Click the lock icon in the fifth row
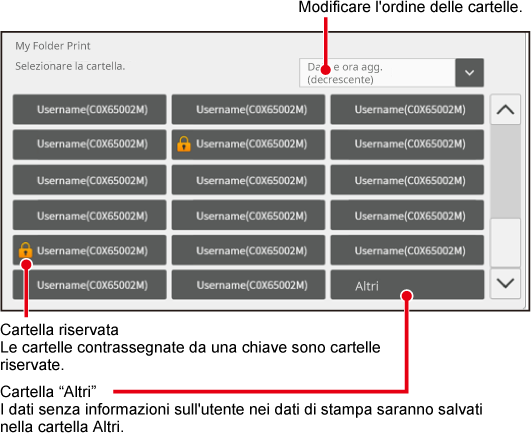Image resolution: width=531 pixels, height=433 pixels. click(x=25, y=250)
